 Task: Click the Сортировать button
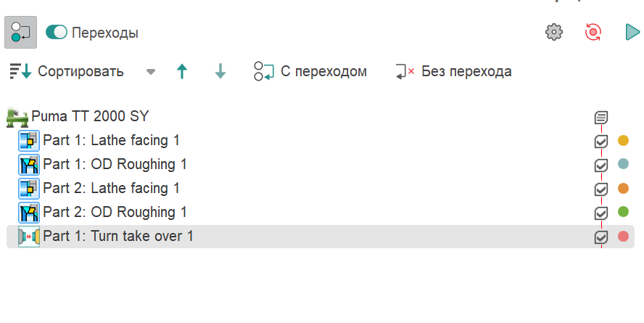[67, 72]
